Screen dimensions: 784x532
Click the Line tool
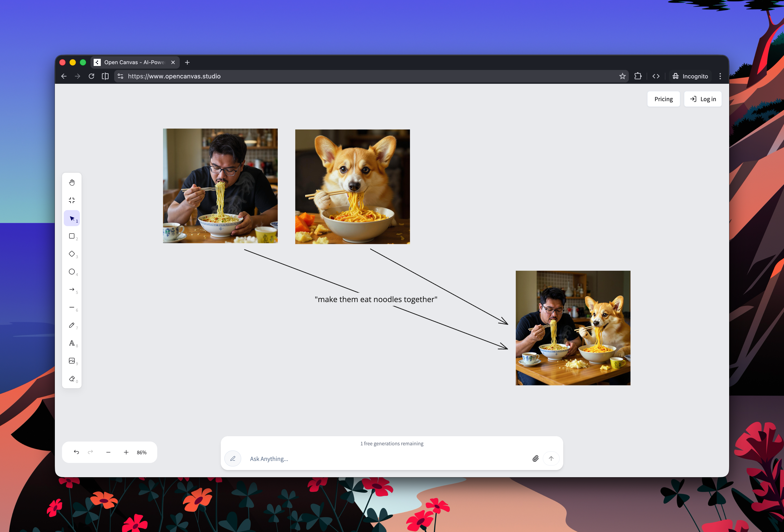point(72,307)
